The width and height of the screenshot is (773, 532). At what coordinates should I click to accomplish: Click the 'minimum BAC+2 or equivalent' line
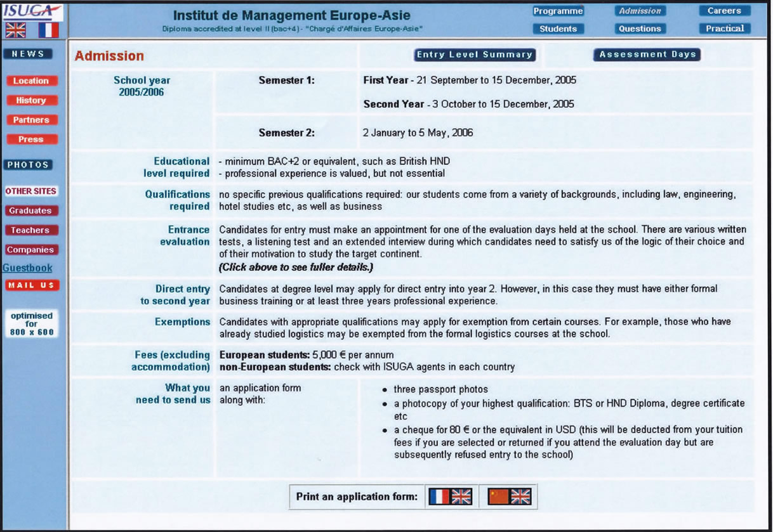click(334, 162)
